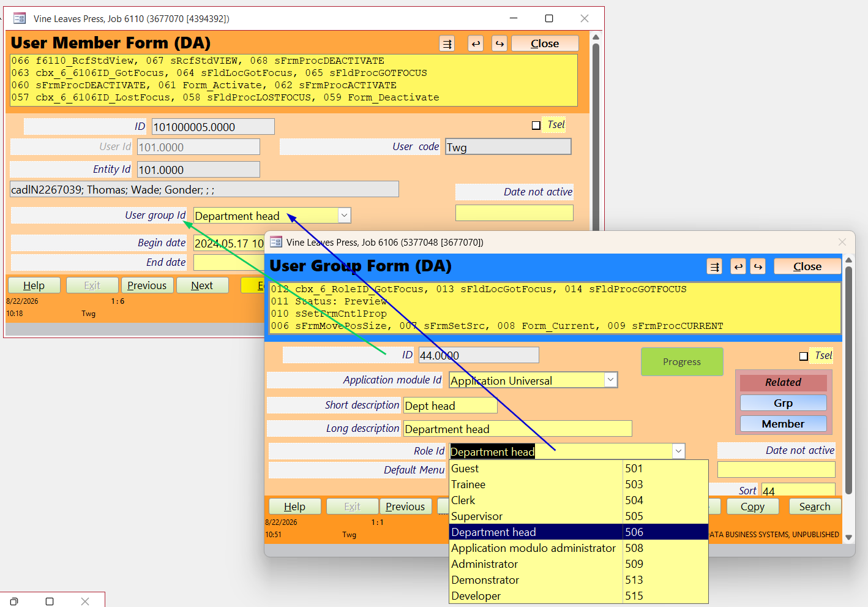Viewport: 868px width, 607px height.
Task: Open related Grp records
Action: (783, 403)
